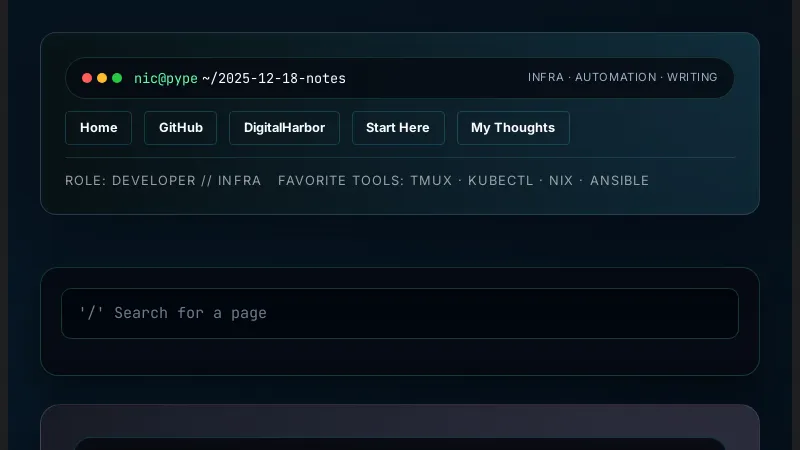800x450 pixels.
Task: Focus the 'Search for a page' field
Action: tap(400, 313)
